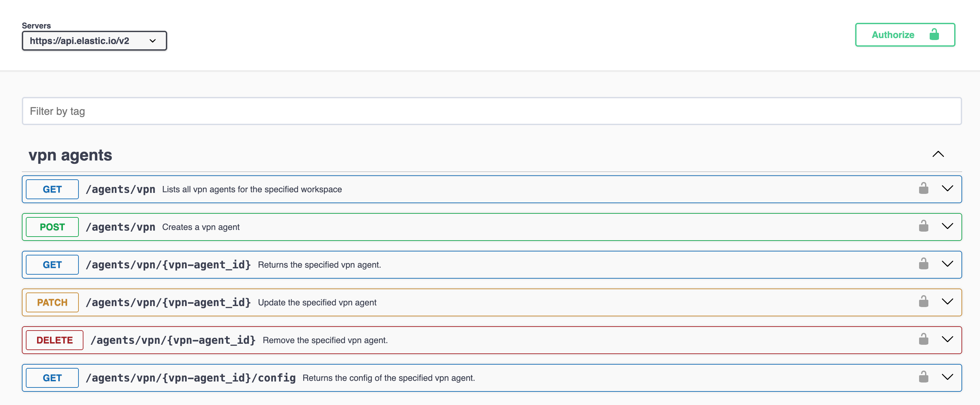Screen dimensions: 980x405
Task: Expand the GET config endpoint chevron
Action: point(947,377)
